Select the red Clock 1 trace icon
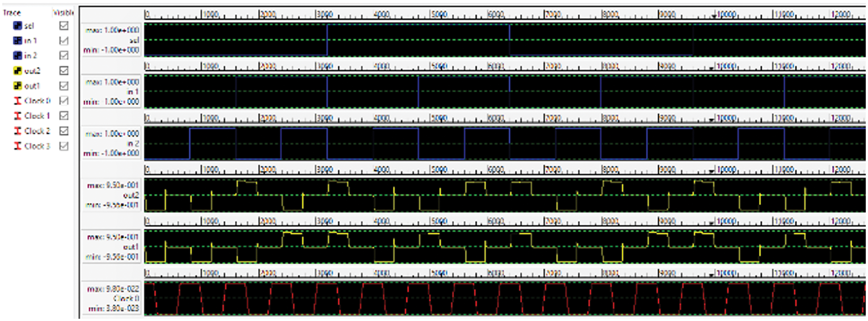The height and width of the screenshot is (321, 868). coord(17,116)
